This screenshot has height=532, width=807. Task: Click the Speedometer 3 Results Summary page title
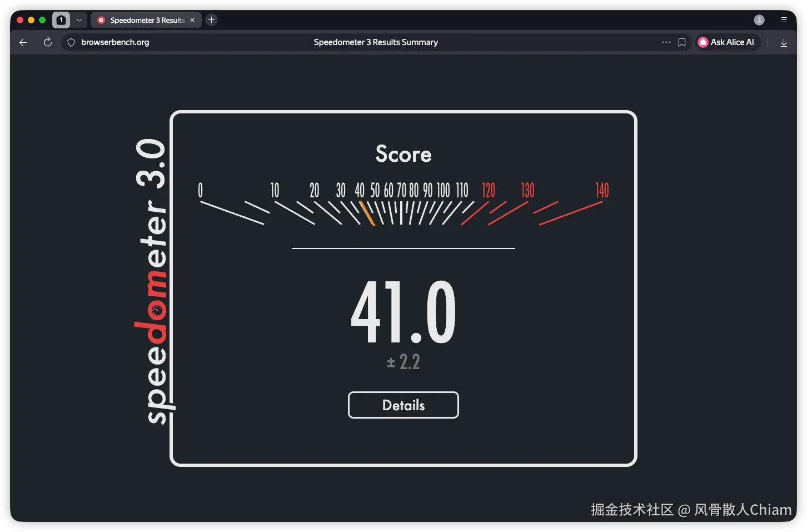click(x=376, y=42)
